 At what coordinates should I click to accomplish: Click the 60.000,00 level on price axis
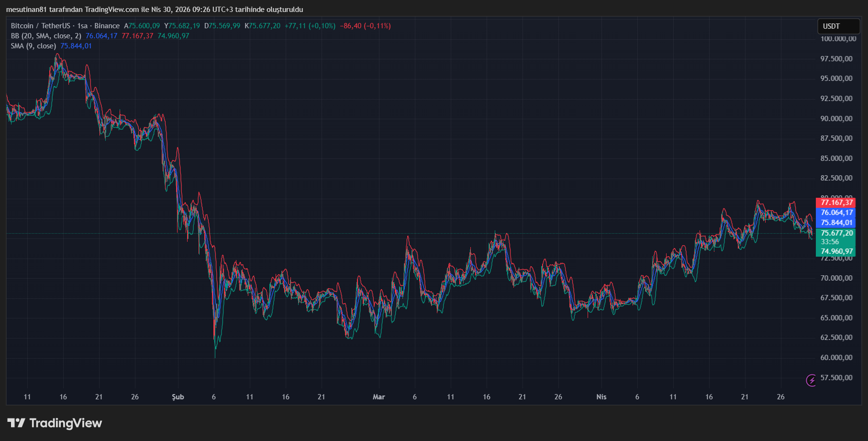point(836,358)
